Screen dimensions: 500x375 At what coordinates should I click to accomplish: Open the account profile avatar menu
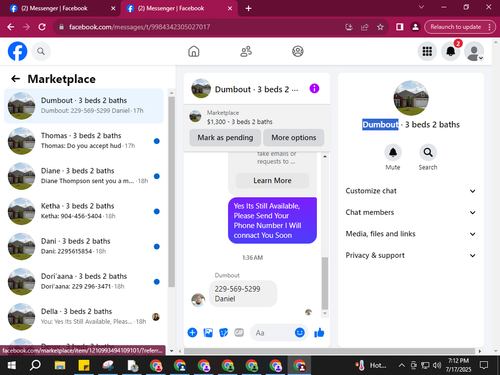point(474,51)
